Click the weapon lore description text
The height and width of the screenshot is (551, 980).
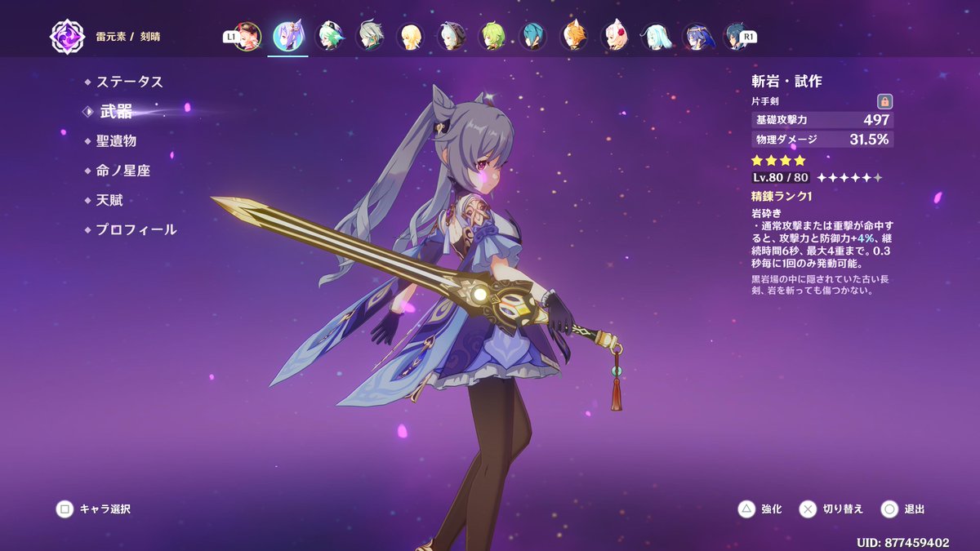(818, 284)
